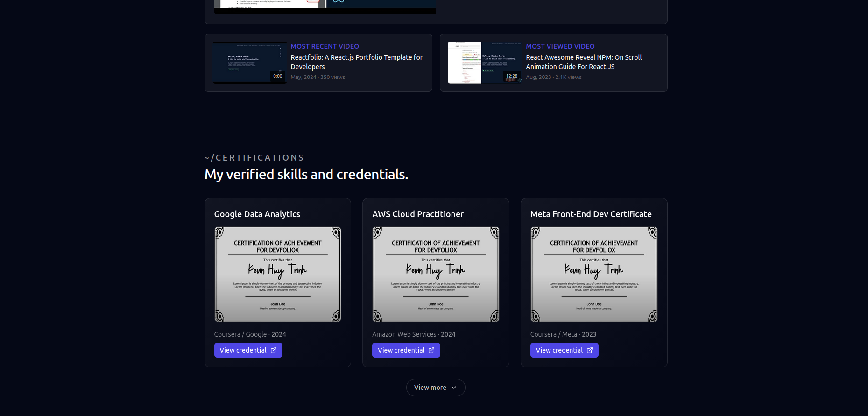The width and height of the screenshot is (868, 416).
Task: Expand certifications with View more button
Action: pyautogui.click(x=436, y=388)
